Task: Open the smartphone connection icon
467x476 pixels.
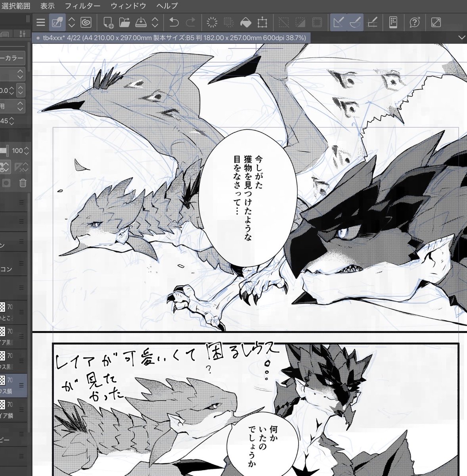Action: click(393, 22)
